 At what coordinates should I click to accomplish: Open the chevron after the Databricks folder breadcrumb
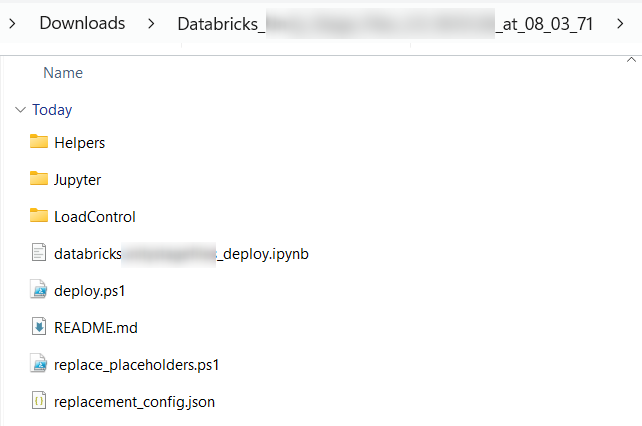click(620, 23)
